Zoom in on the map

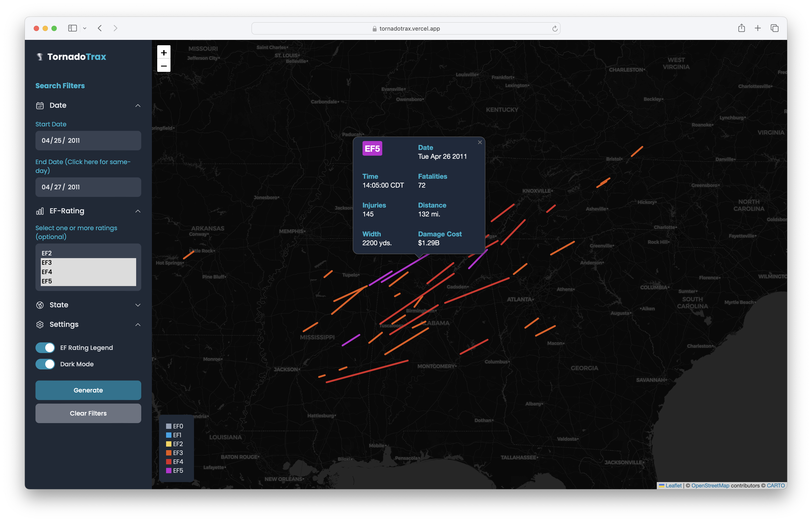(164, 53)
